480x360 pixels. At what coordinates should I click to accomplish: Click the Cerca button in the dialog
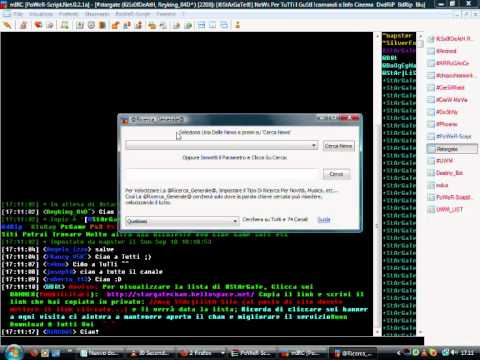(x=336, y=174)
